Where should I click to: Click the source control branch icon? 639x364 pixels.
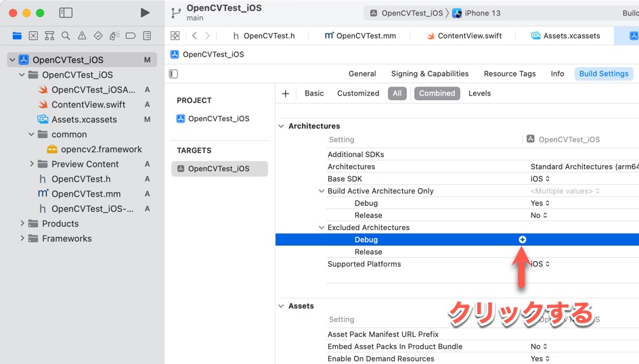[x=176, y=13]
